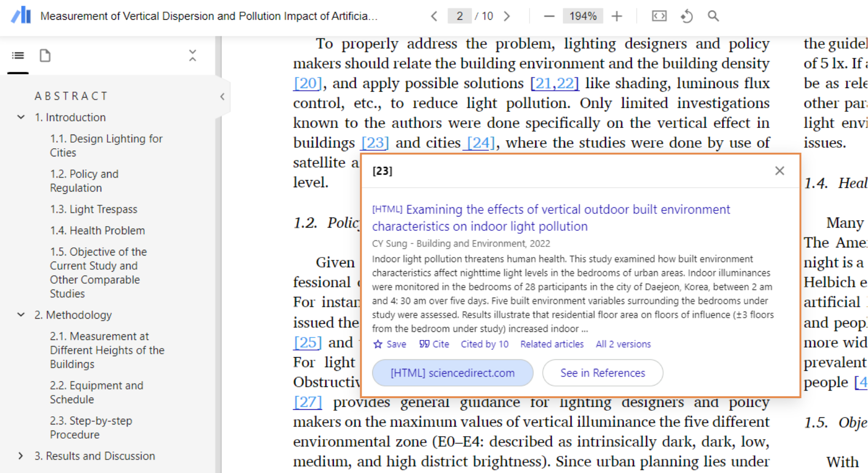The height and width of the screenshot is (473, 868).
Task: Open the search tool
Action: click(713, 16)
